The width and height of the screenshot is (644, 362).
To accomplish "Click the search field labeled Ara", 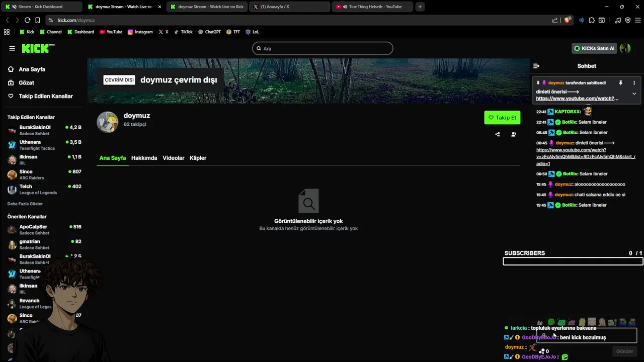I will [x=323, y=49].
